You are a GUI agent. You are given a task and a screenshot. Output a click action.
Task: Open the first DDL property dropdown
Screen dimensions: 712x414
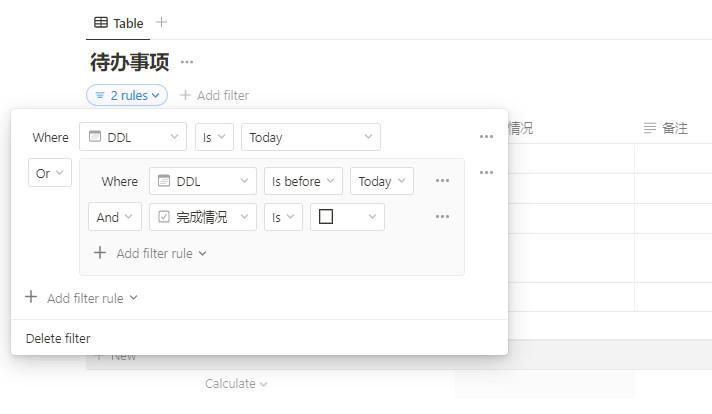(133, 137)
